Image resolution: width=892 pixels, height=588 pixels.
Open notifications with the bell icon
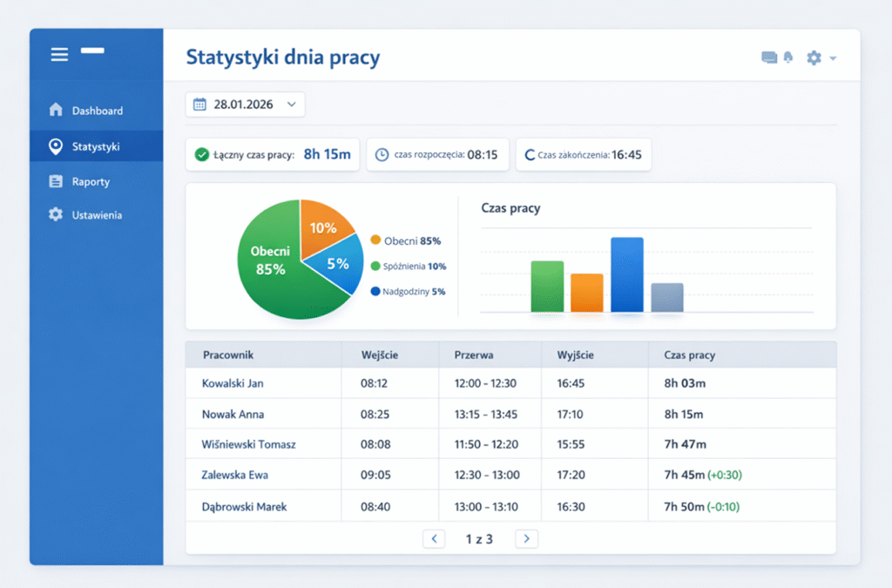(x=788, y=57)
